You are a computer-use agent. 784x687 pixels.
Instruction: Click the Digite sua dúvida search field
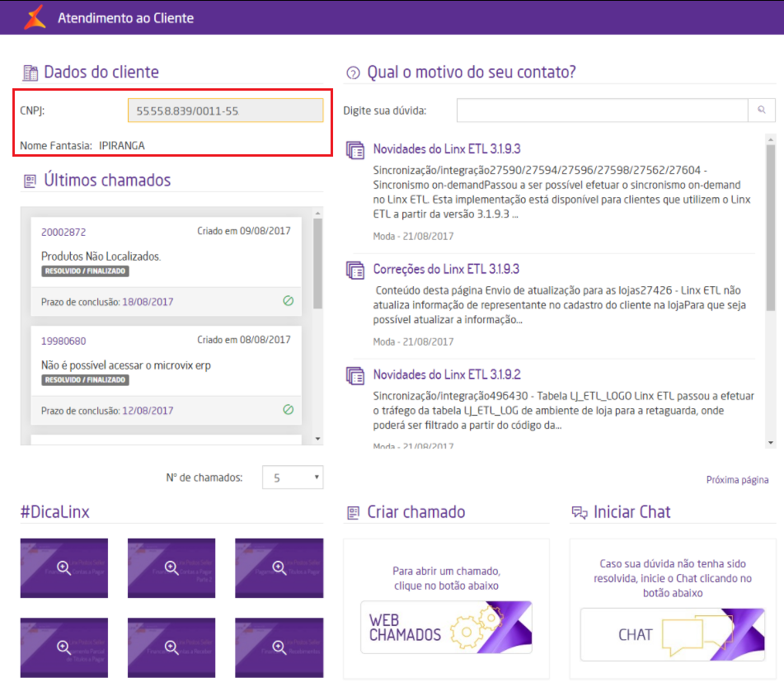point(603,110)
